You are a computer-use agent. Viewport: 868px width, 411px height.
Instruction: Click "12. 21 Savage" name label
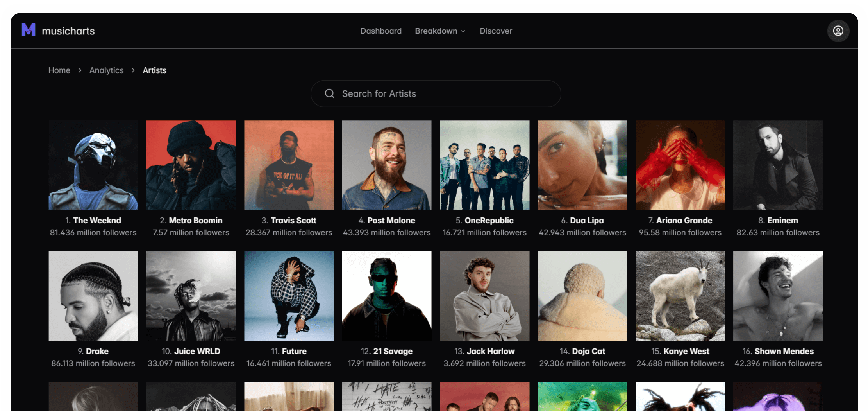pyautogui.click(x=387, y=351)
